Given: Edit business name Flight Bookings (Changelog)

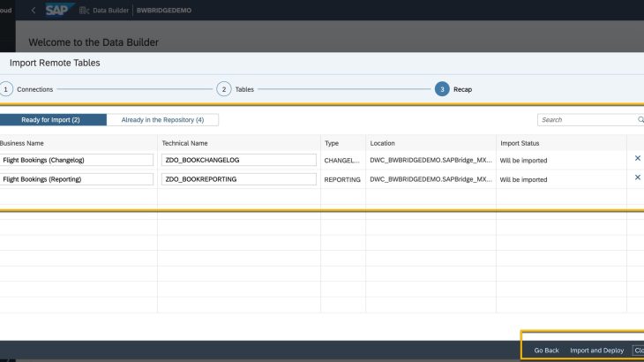Looking at the screenshot, I should [77, 160].
